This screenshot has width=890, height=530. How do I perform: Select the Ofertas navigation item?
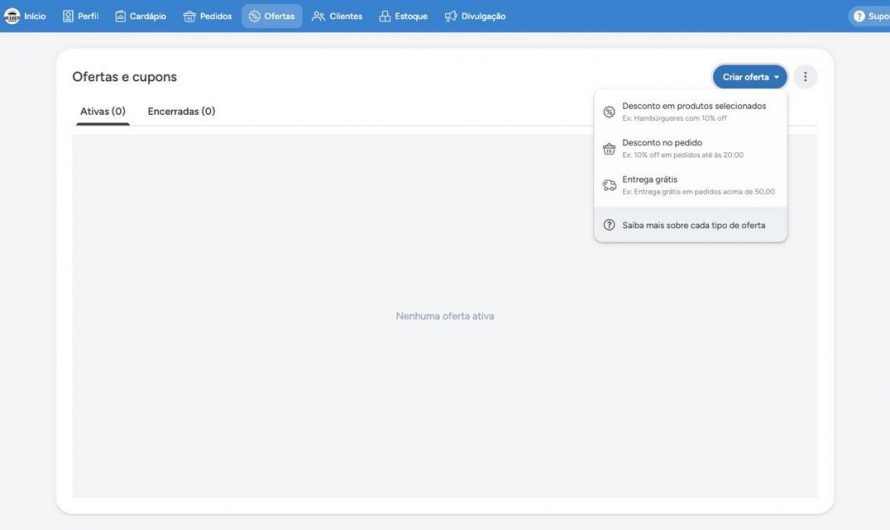[272, 16]
